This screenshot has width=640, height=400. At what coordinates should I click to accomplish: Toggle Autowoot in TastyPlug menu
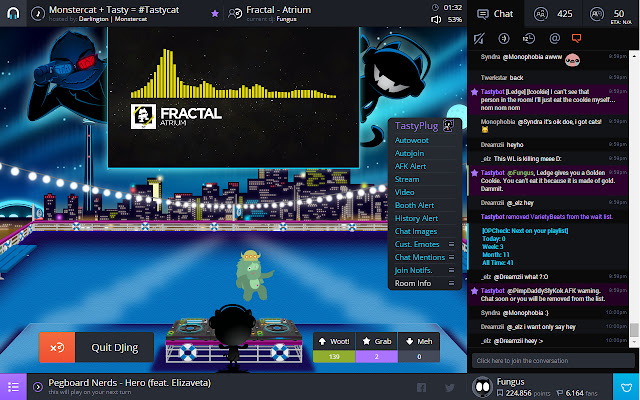pos(411,140)
